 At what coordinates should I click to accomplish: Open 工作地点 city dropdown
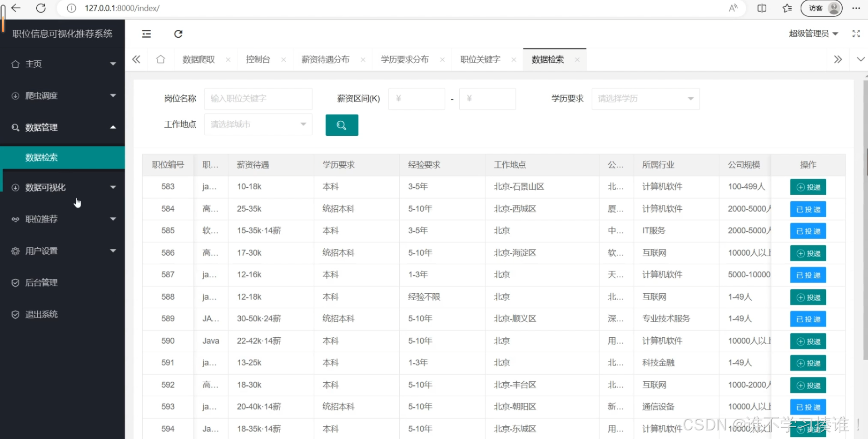point(258,124)
